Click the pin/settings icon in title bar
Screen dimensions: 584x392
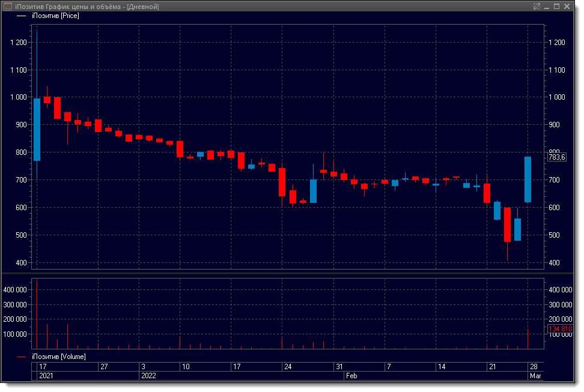537,6
